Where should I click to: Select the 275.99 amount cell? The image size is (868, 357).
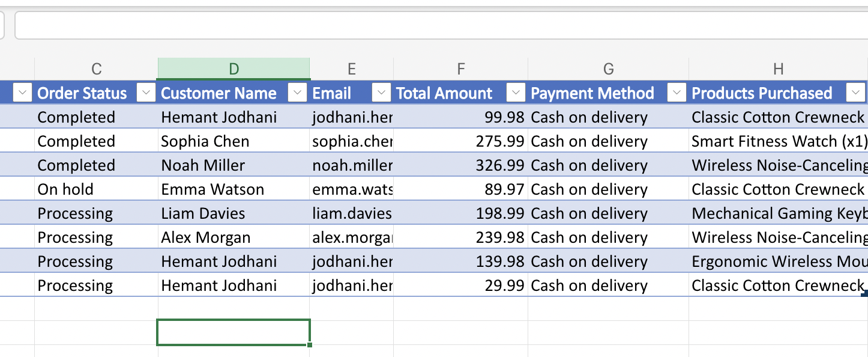pos(460,141)
